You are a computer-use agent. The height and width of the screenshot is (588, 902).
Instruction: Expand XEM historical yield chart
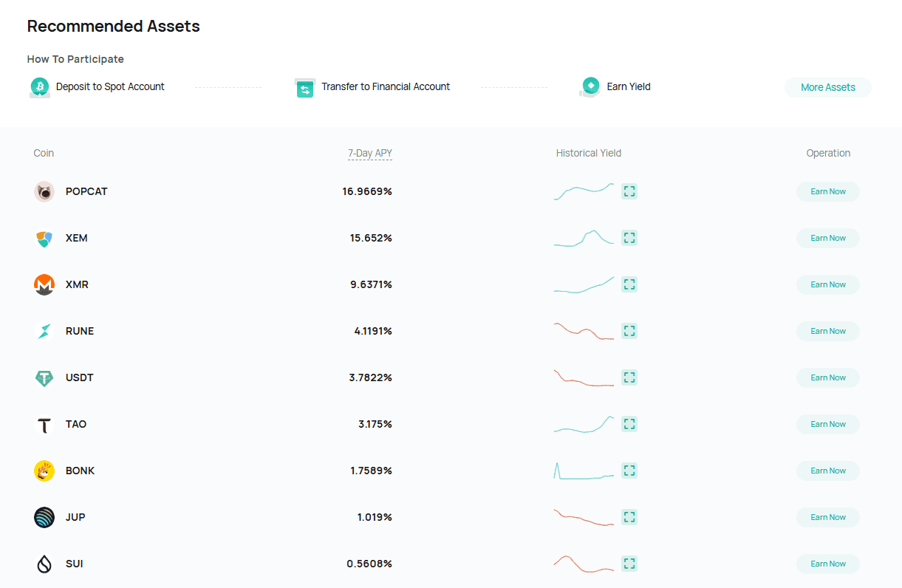click(629, 238)
